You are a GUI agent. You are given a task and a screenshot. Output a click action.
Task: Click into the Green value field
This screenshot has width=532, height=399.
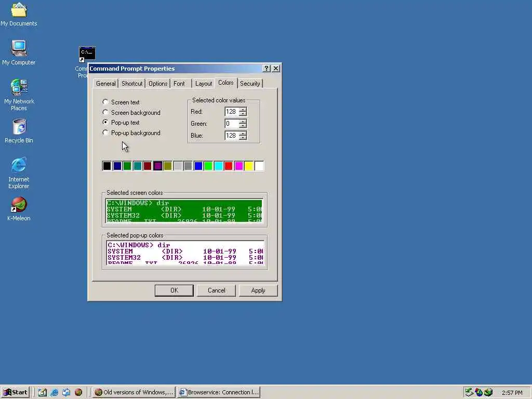pos(232,124)
